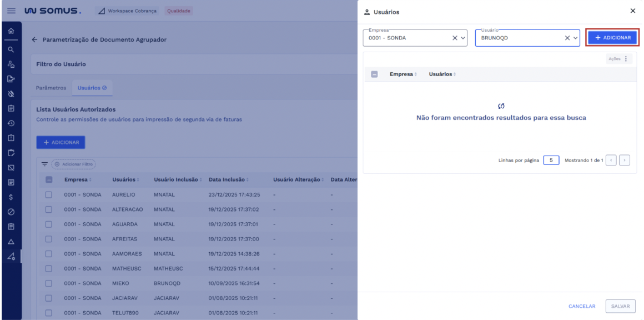Tick the checkbox for user MIEKO
This screenshot has height=320, width=644.
tap(48, 283)
